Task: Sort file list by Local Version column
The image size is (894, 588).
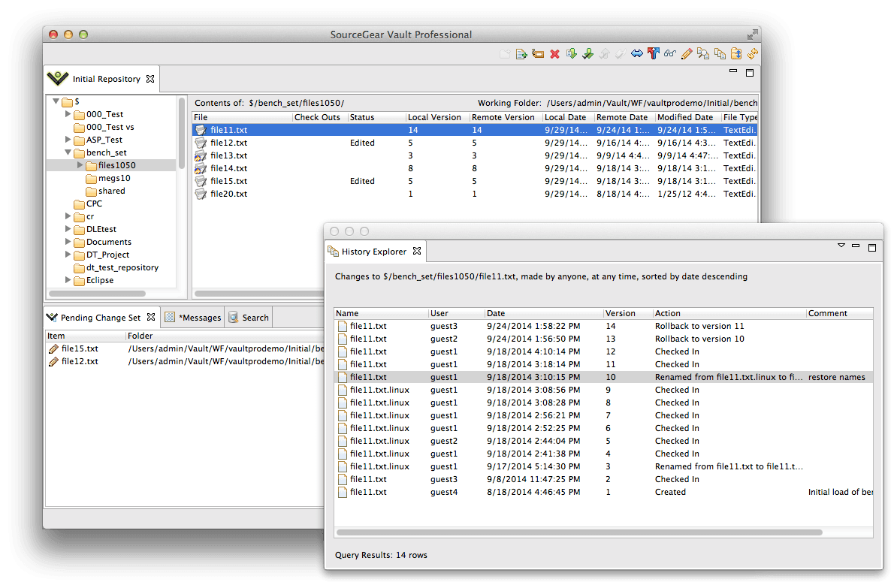Action: (436, 117)
